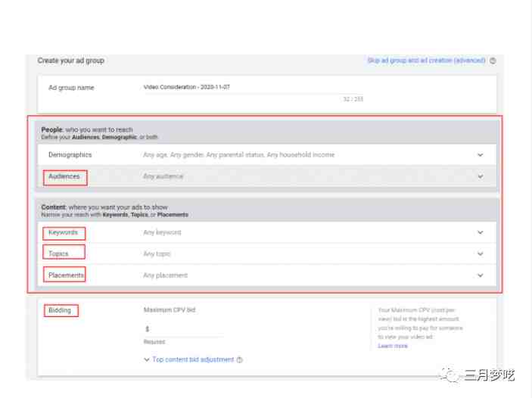Click the Top content bid adjustment help icon
532x398 pixels.
tap(240, 360)
